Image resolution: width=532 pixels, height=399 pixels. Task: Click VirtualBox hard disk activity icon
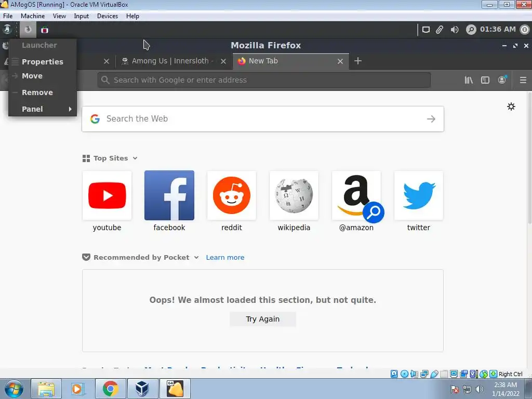(394, 374)
